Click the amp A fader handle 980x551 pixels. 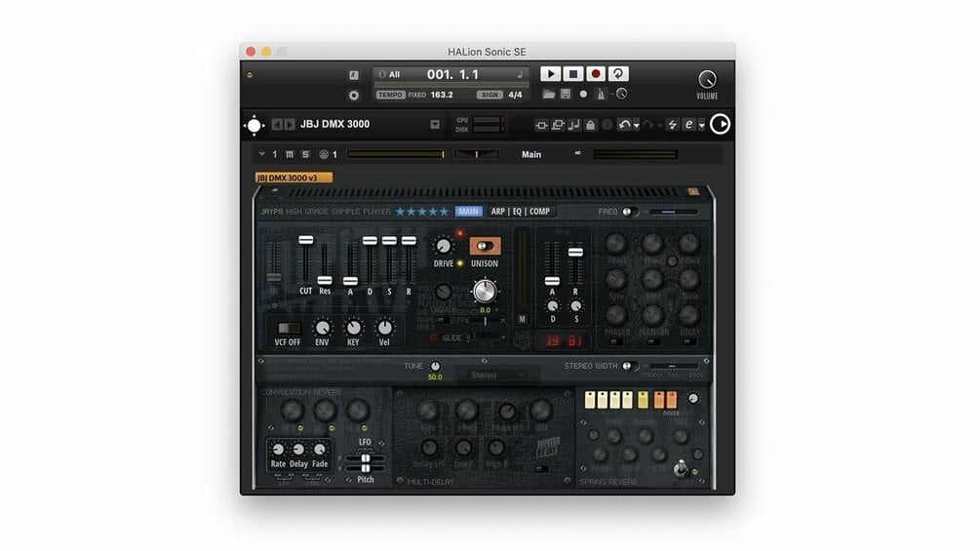point(552,281)
